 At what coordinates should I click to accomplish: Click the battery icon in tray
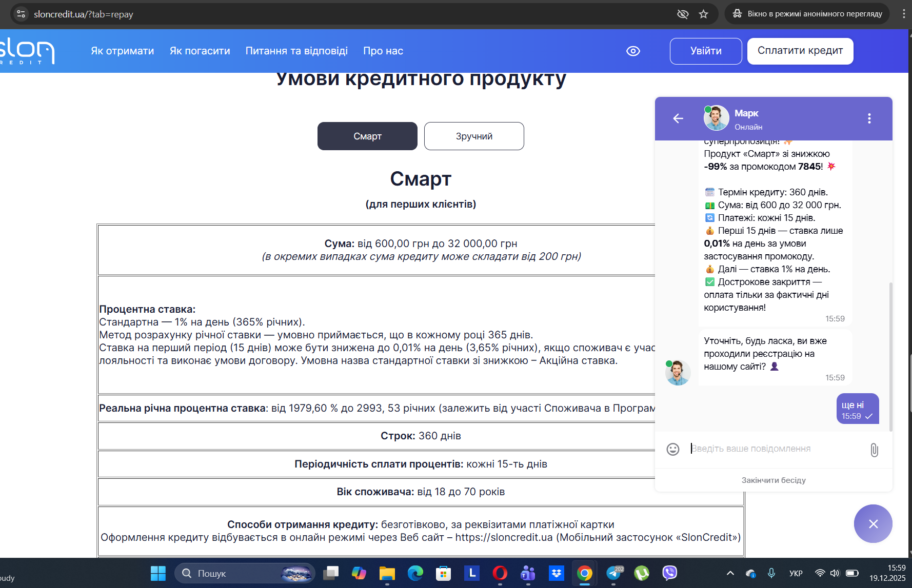852,573
